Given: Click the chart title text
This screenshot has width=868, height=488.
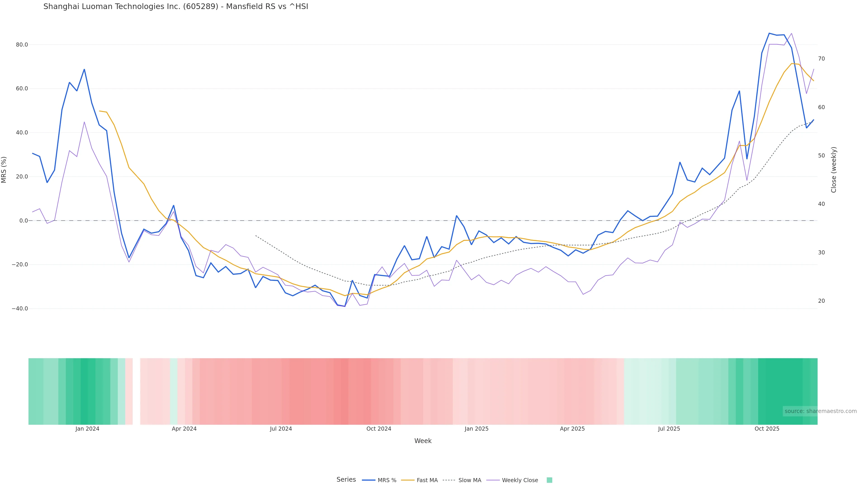Looking at the screenshot, I should tap(176, 6).
